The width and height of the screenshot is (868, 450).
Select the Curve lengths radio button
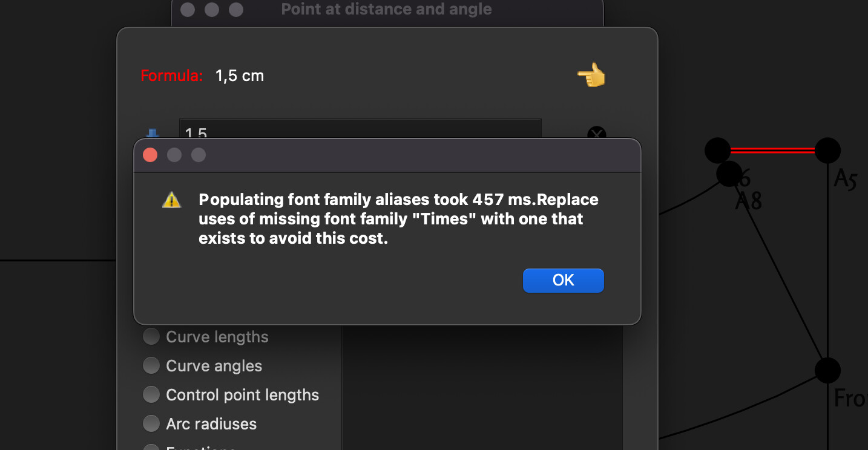coord(151,337)
